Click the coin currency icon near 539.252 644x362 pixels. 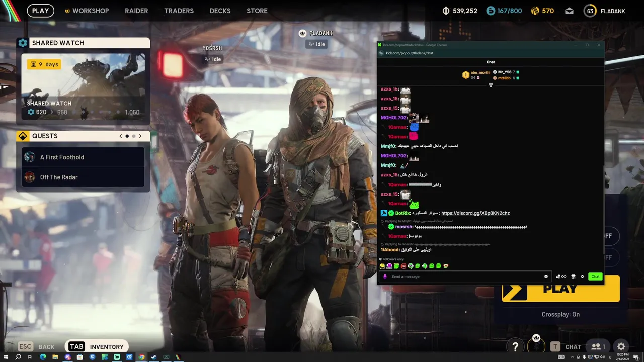coord(446,11)
